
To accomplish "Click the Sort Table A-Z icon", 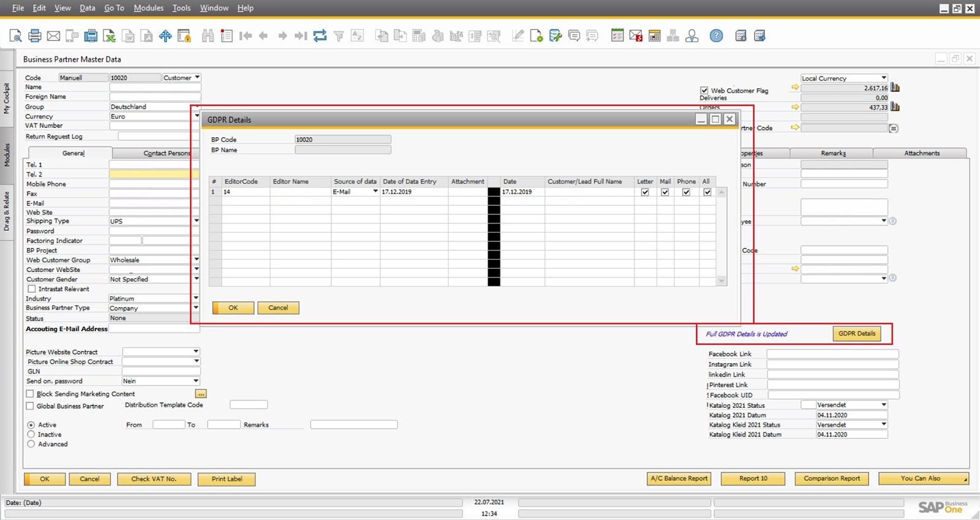I will tap(357, 36).
